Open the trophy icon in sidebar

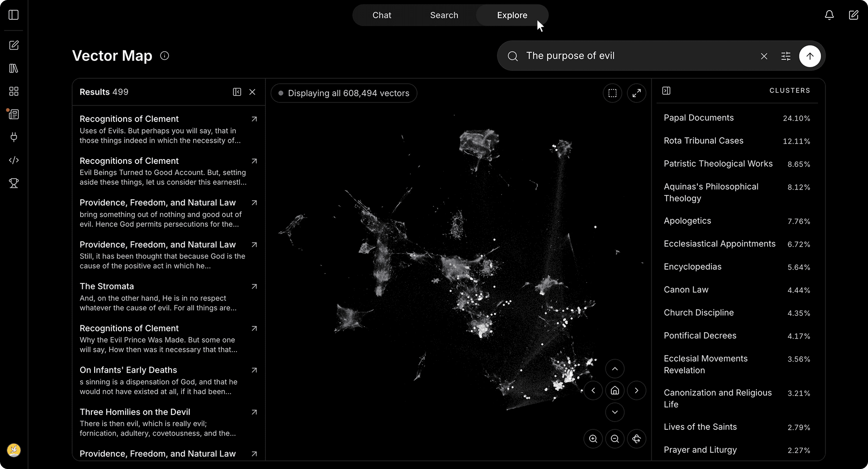click(14, 183)
